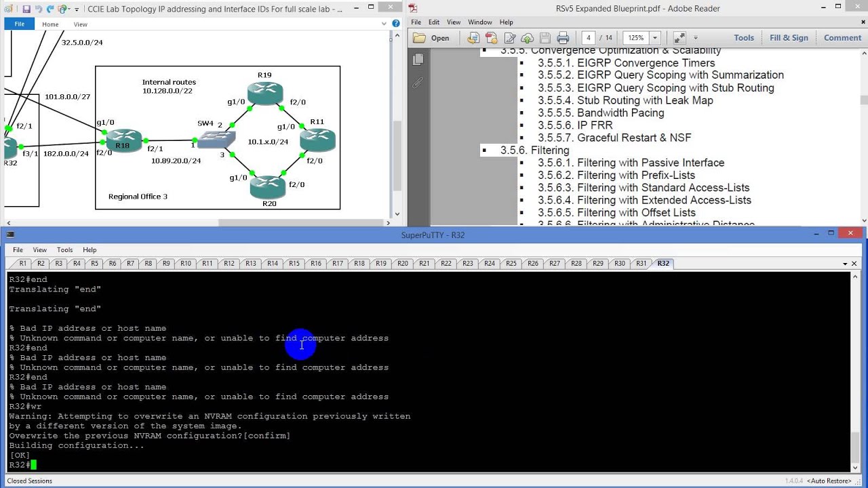The image size is (868, 488).
Task: Open Adobe Reader Help menu
Action: pos(506,22)
